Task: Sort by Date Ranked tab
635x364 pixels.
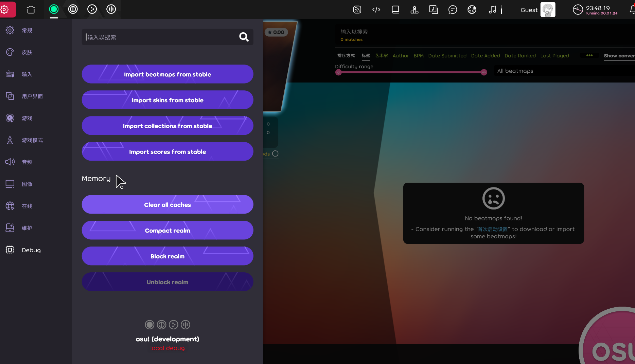Action: pos(520,56)
